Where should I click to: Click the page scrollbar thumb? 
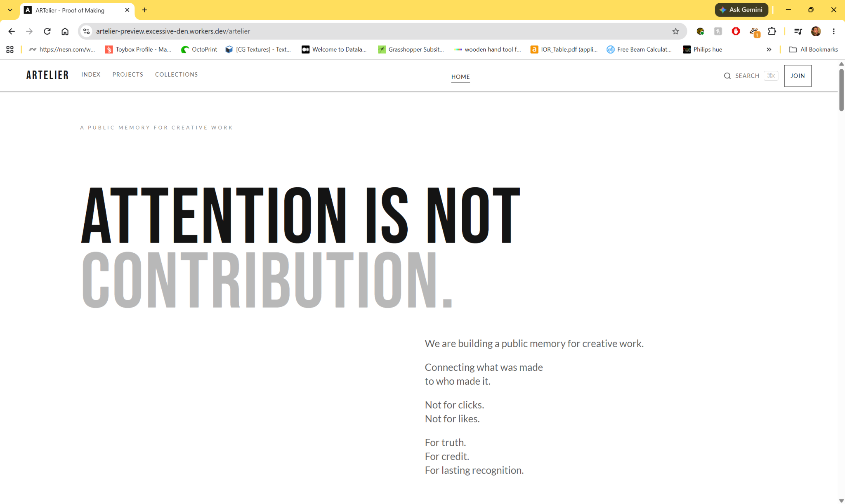click(x=841, y=90)
